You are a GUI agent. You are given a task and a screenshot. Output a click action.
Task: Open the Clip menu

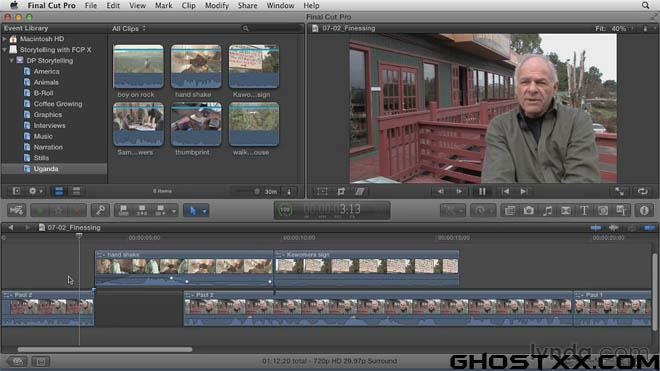[189, 5]
